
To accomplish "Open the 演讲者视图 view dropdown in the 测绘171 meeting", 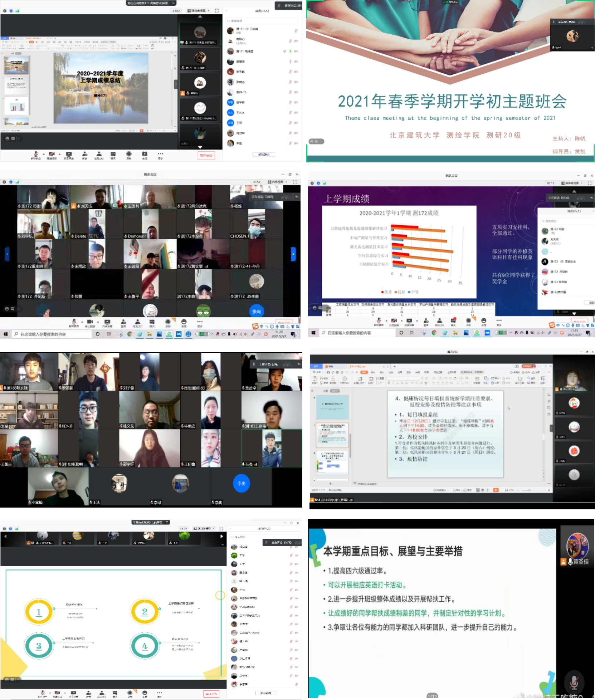I will coord(199,11).
